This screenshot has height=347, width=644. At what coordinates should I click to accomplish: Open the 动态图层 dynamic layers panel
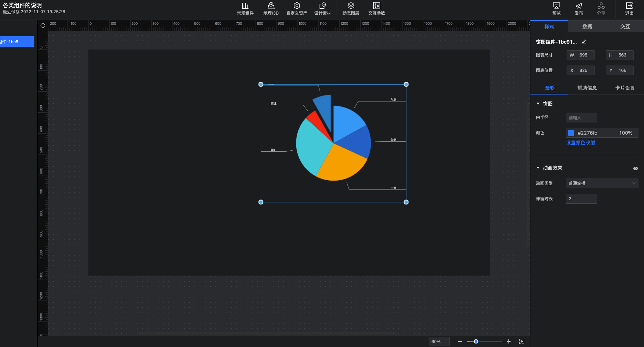pyautogui.click(x=351, y=9)
